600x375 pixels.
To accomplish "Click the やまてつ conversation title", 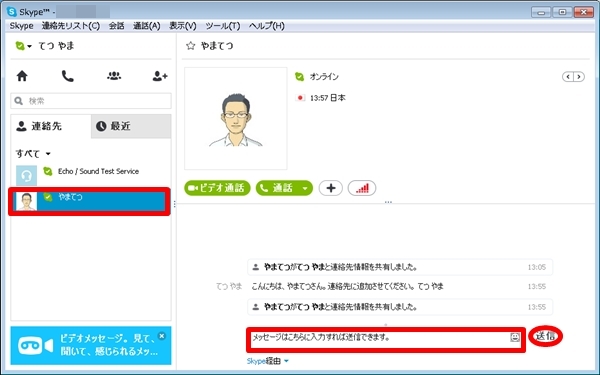I will point(217,46).
